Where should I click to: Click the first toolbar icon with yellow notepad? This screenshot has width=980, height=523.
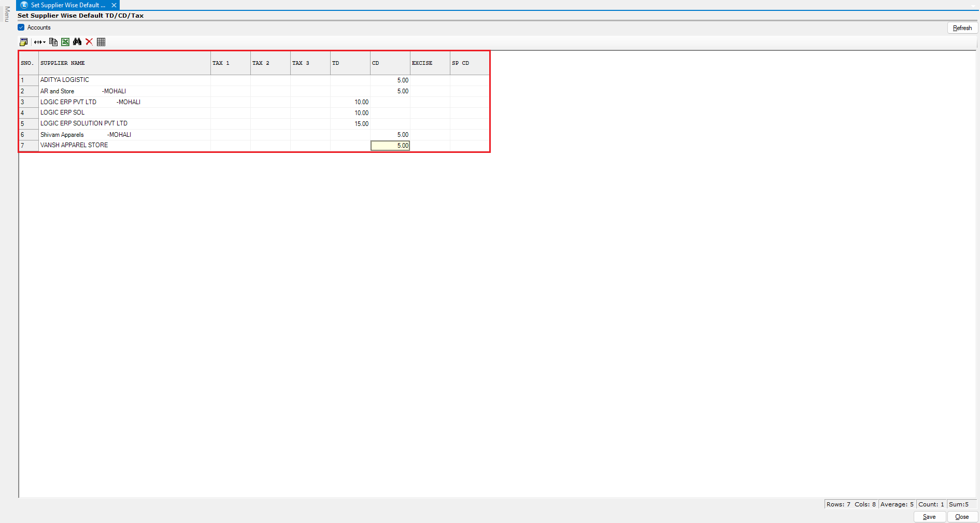pos(23,42)
